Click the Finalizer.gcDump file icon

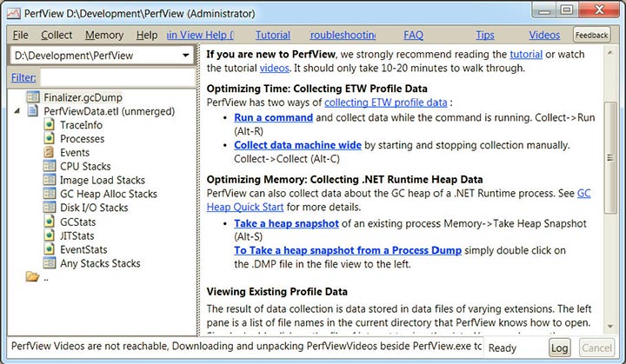click(x=33, y=97)
